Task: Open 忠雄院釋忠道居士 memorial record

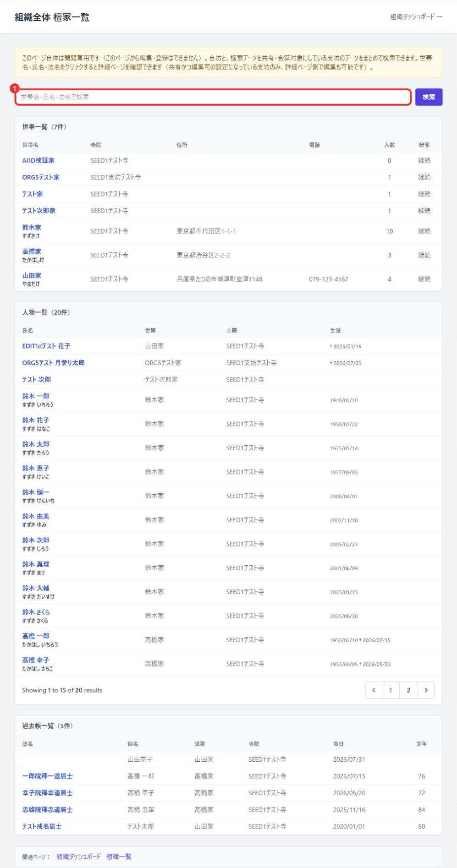Action: coord(48,810)
